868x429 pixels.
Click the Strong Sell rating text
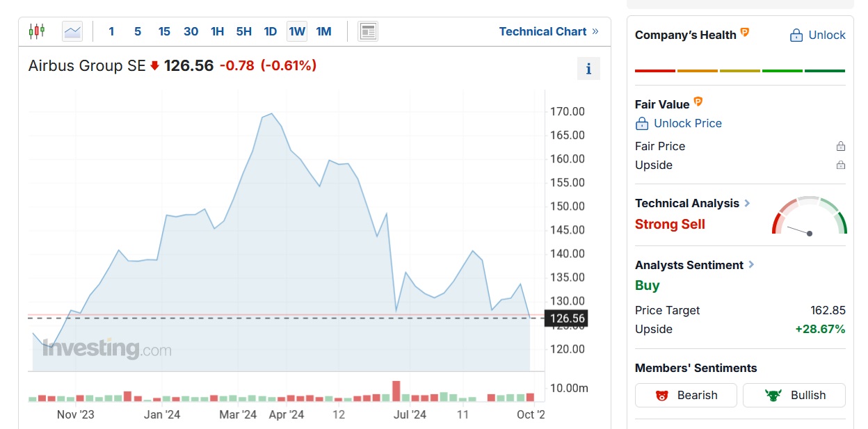click(x=670, y=224)
